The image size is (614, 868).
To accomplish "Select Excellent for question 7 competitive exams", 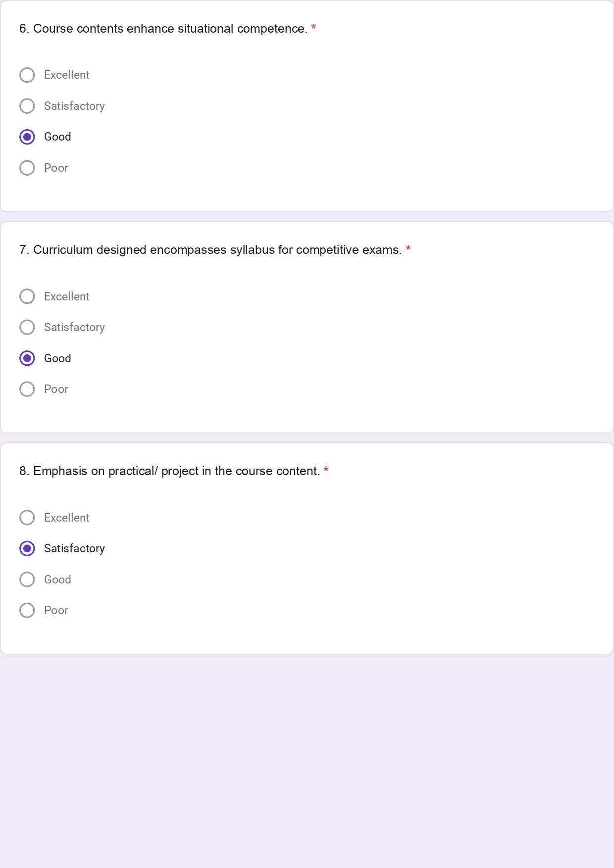I will coord(27,296).
